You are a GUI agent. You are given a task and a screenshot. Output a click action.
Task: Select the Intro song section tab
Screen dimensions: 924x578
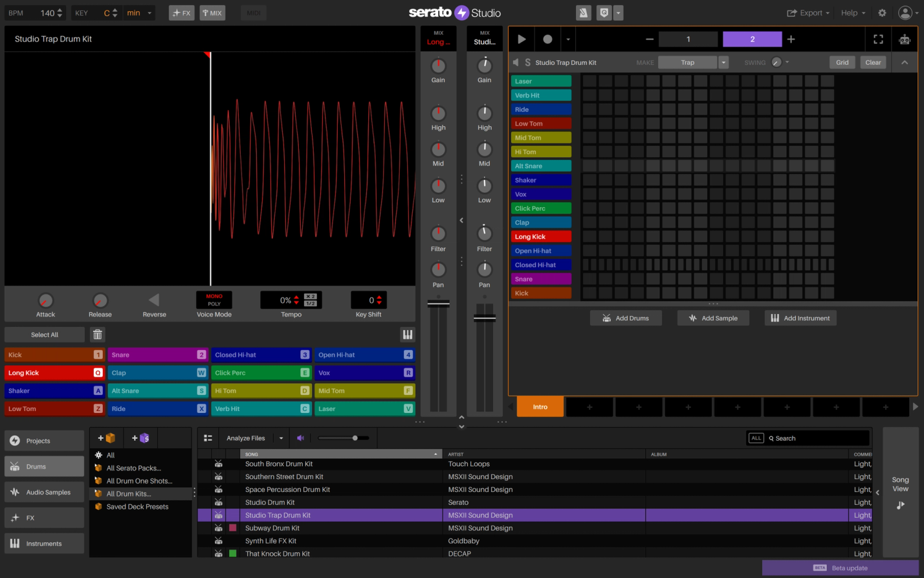pyautogui.click(x=540, y=406)
